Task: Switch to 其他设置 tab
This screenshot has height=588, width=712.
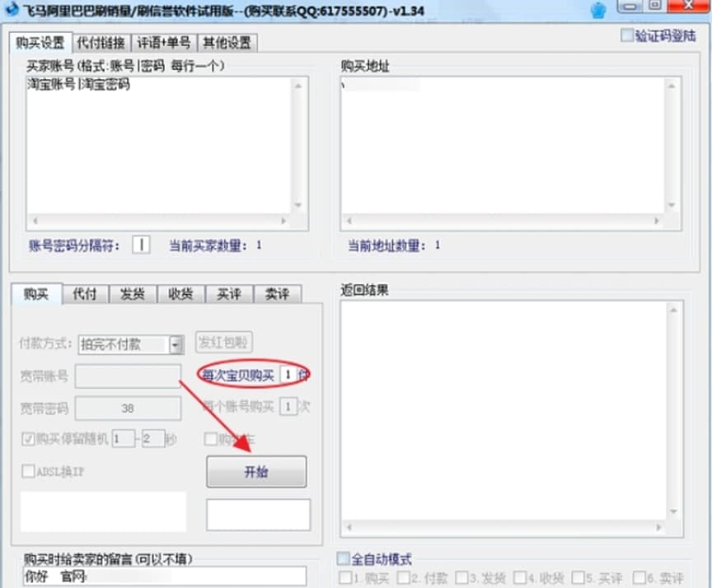Action: click(x=227, y=43)
